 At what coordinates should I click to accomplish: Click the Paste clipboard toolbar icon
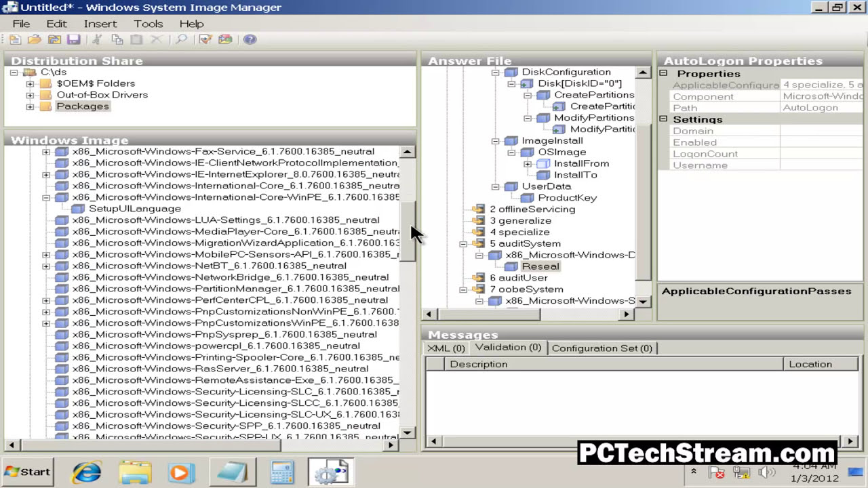tap(136, 39)
